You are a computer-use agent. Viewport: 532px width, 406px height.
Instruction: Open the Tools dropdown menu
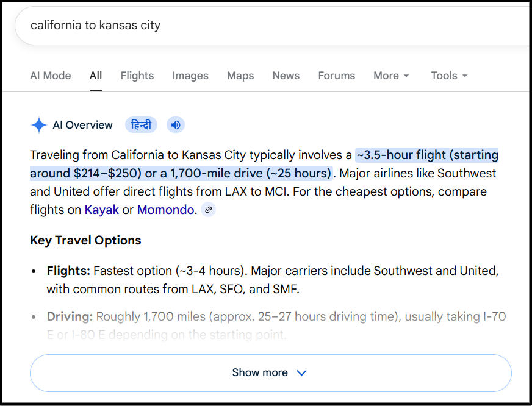[x=449, y=76]
